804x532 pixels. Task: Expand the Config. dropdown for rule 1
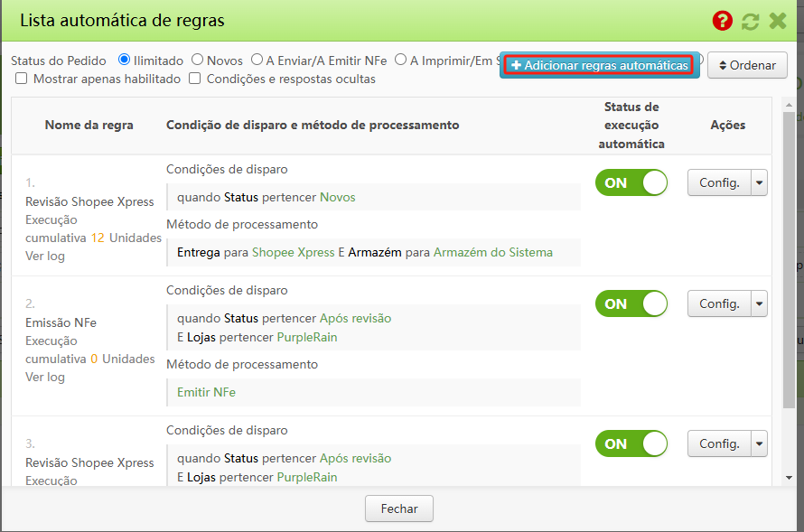[759, 182]
